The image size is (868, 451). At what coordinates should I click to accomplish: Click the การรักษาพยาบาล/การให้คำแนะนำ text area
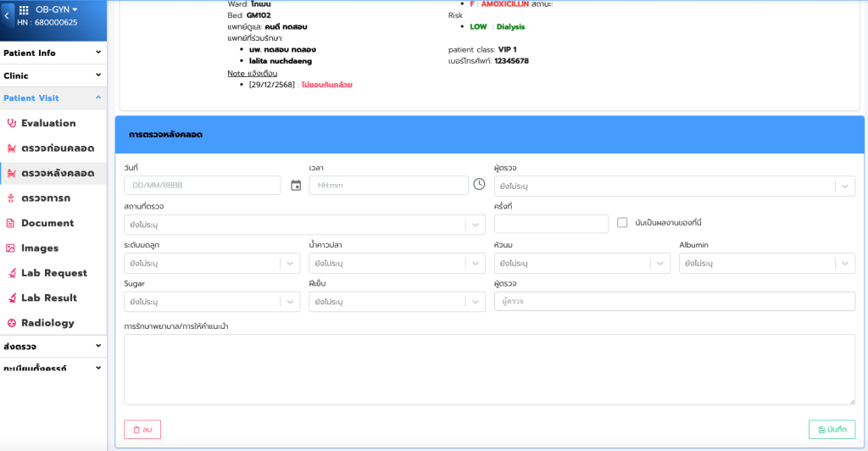[x=489, y=370]
